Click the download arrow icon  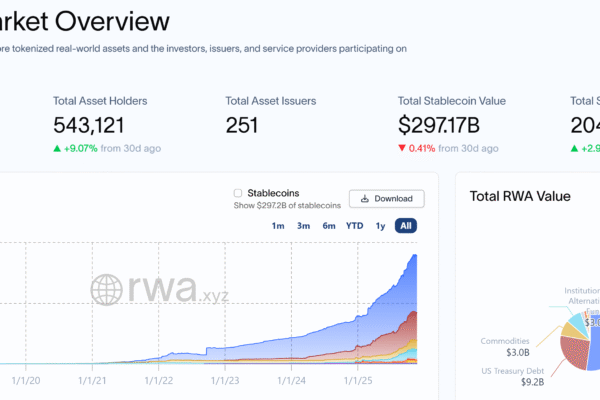pyautogui.click(x=366, y=199)
